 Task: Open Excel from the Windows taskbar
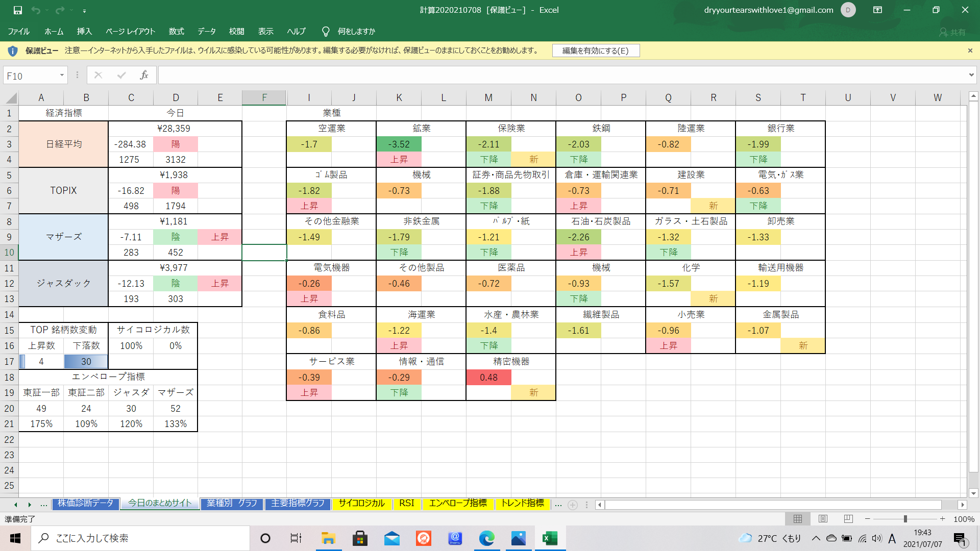550,538
